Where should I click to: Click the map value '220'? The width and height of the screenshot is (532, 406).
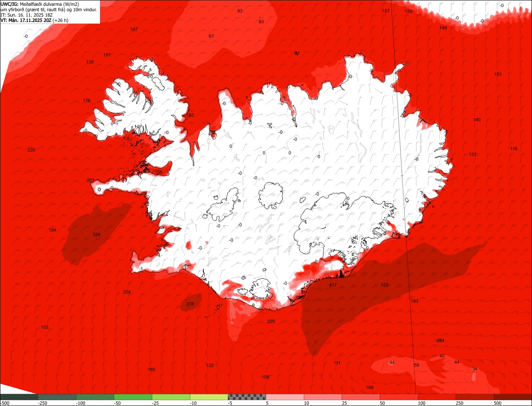(31, 150)
